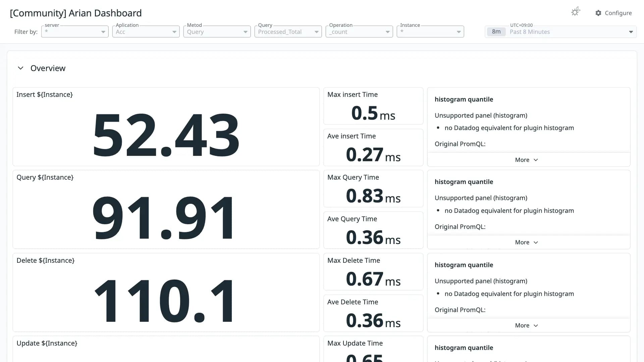Toggle the dark/light theme sun icon

pyautogui.click(x=576, y=12)
